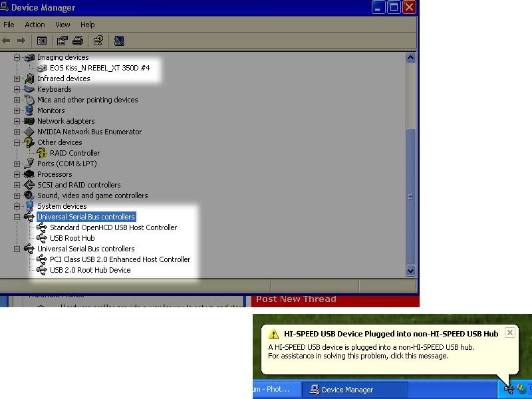Select the USB Root Hub entry
Viewport: 532px width, 399px height.
tap(72, 238)
